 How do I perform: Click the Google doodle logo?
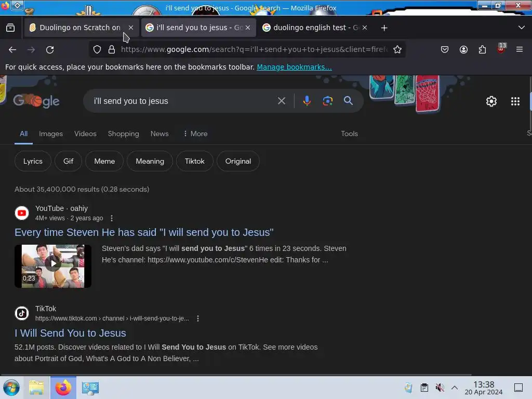[36, 101]
